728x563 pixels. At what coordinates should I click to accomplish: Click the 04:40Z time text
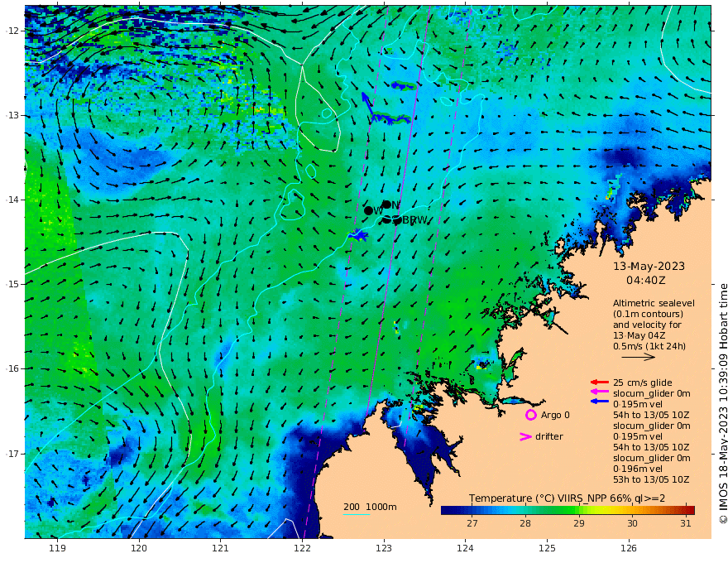[646, 281]
